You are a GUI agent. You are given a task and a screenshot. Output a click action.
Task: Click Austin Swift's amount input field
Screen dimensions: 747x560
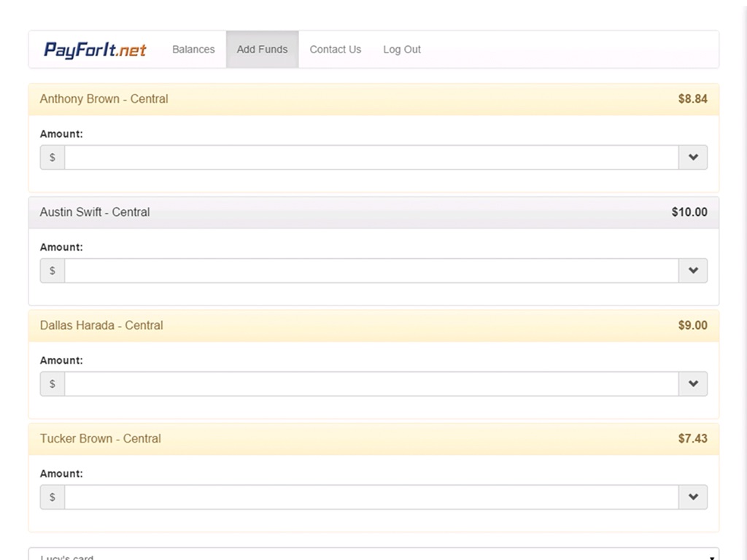(371, 271)
